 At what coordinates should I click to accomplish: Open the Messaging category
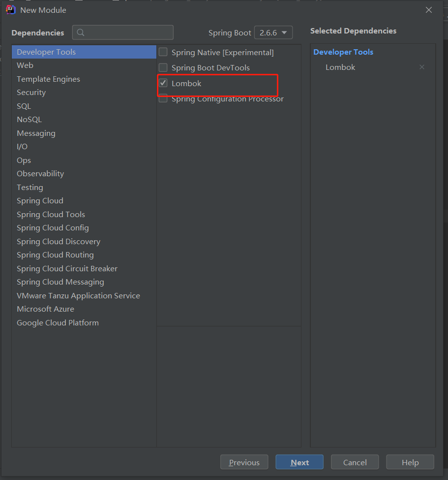click(x=84, y=133)
